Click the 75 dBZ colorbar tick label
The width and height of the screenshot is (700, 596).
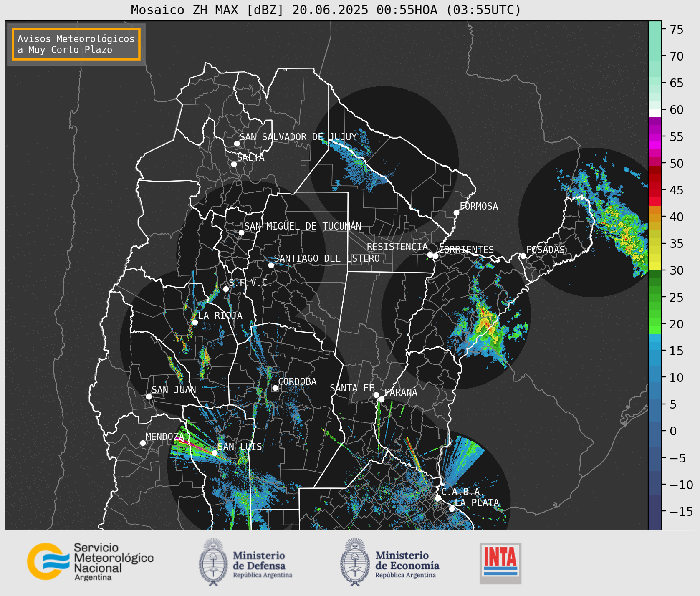pyautogui.click(x=677, y=29)
